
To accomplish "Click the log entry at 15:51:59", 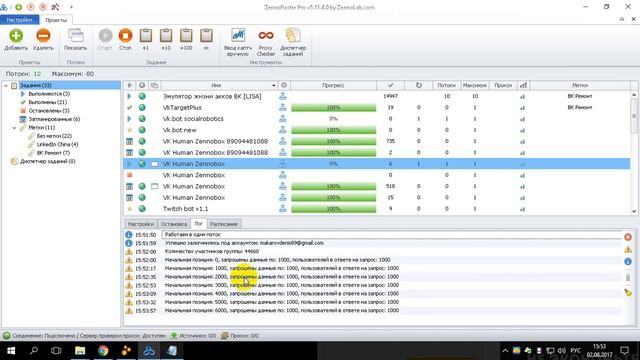I will pyautogui.click(x=373, y=243).
